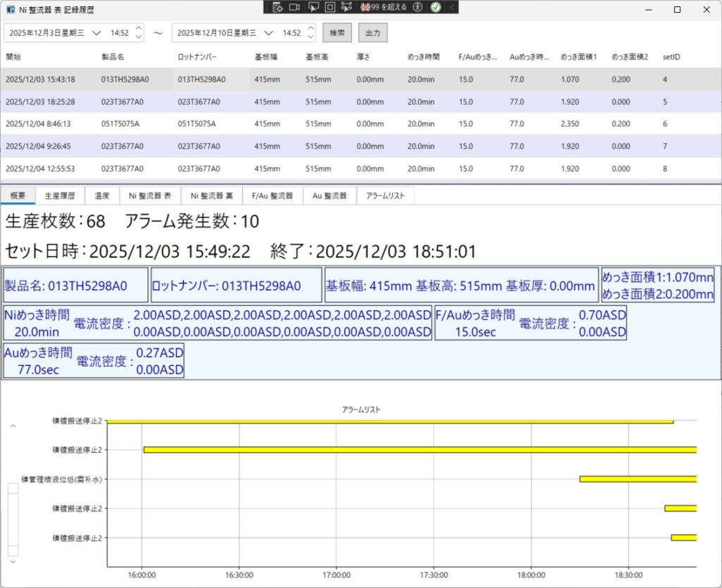Toggle Display Layout Adorners square icon
This screenshot has width=722, height=588.
click(329, 7)
